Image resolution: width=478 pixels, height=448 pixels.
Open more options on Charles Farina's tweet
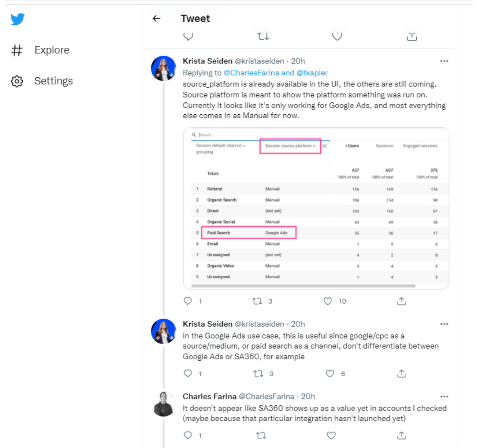coord(444,397)
